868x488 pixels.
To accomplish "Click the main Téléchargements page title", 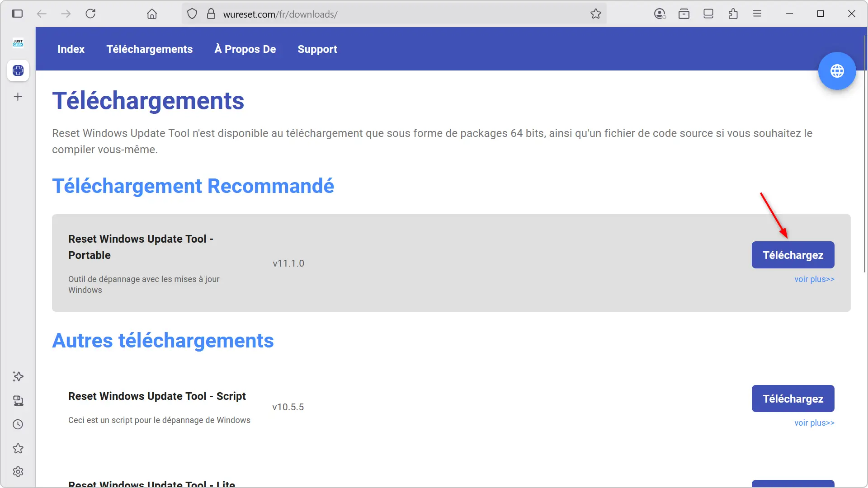I will [148, 100].
